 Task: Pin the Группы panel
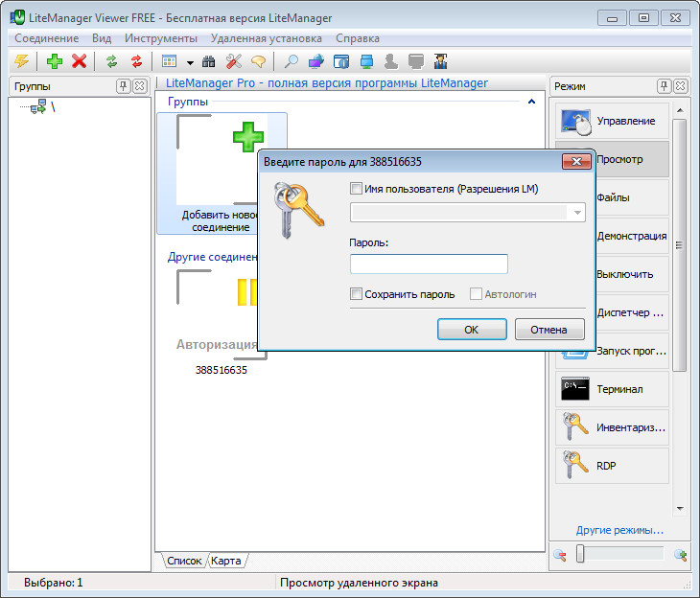pyautogui.click(x=123, y=86)
